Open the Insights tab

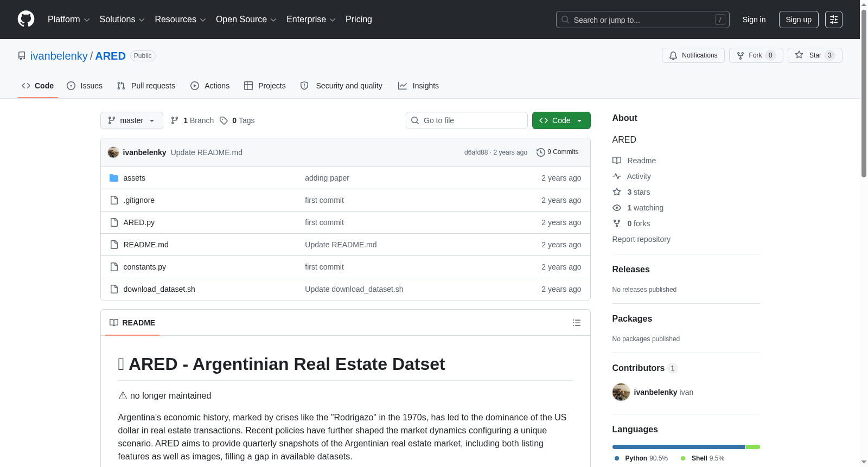(418, 86)
